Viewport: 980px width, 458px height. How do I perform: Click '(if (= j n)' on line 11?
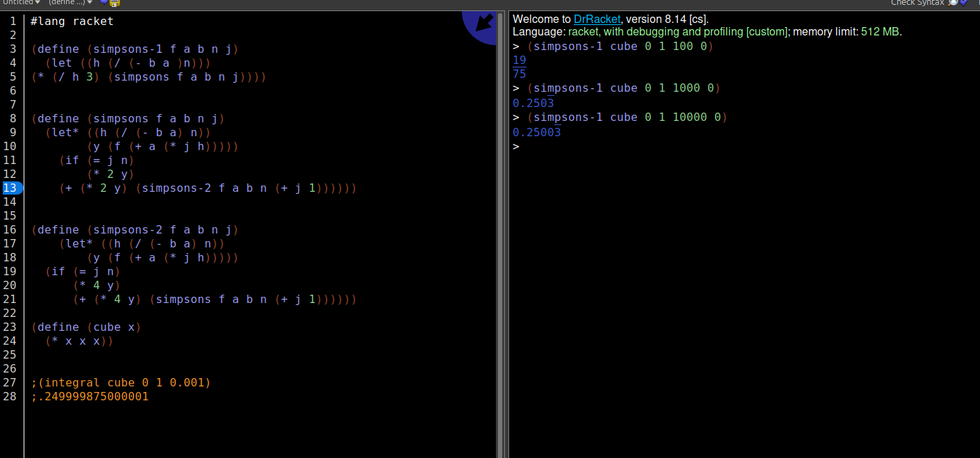[97, 160]
